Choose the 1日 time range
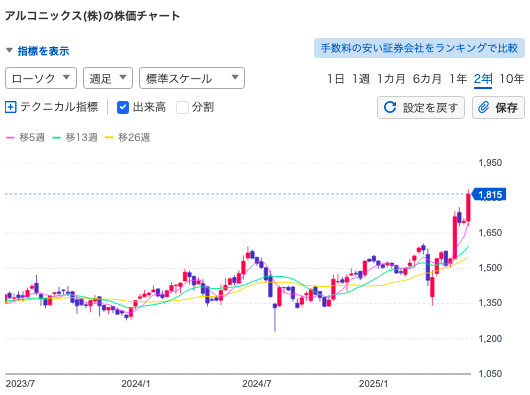The image size is (530, 395). click(x=336, y=79)
